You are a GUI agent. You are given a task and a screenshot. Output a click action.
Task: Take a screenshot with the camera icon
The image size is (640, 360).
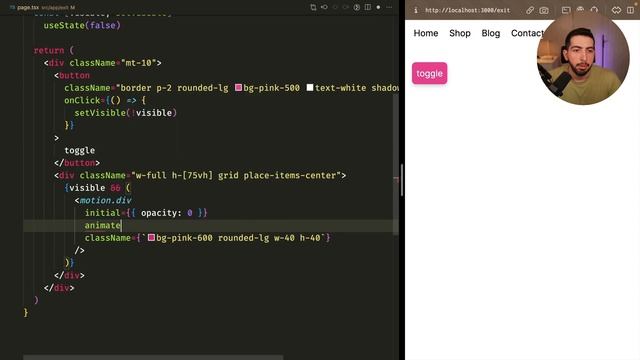(x=544, y=10)
